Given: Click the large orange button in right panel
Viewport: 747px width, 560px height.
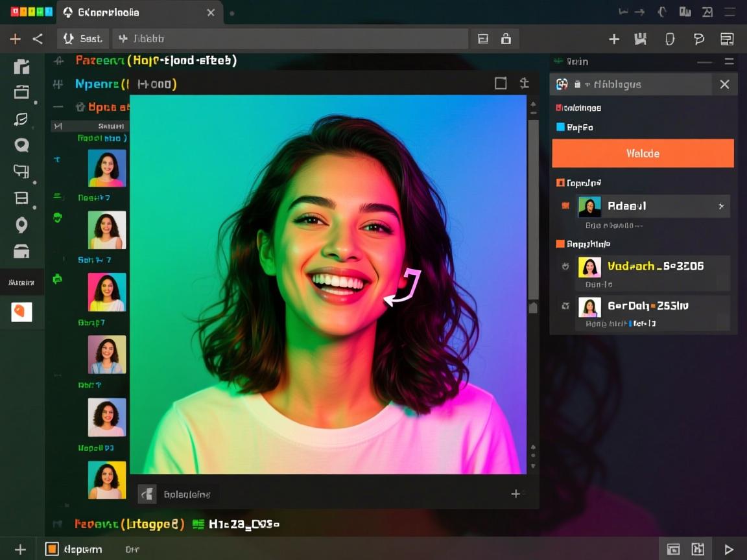Looking at the screenshot, I should (643, 154).
